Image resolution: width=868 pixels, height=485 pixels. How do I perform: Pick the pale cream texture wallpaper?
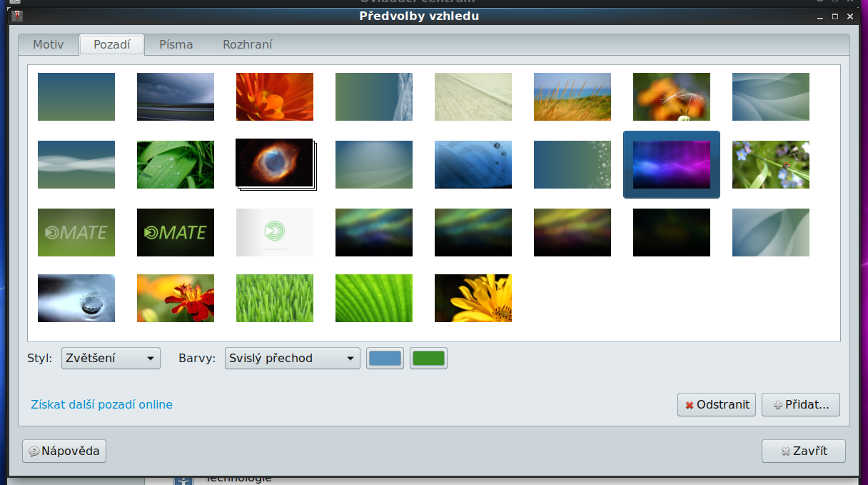473,96
